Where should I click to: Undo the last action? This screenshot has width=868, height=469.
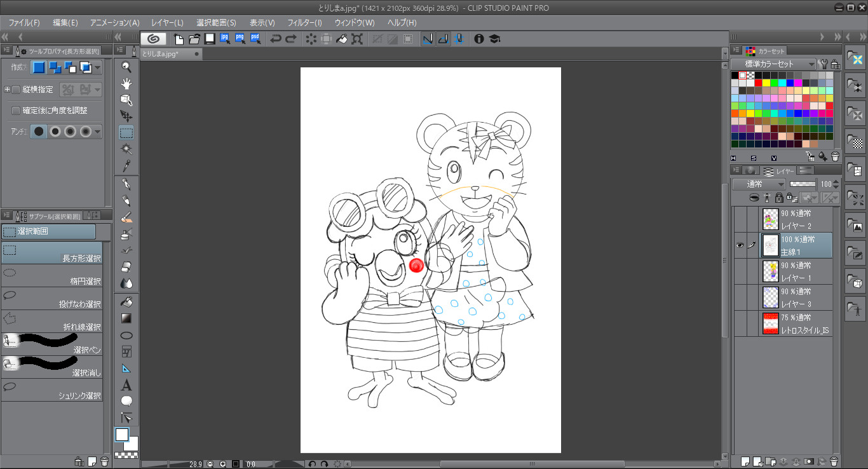click(x=276, y=39)
